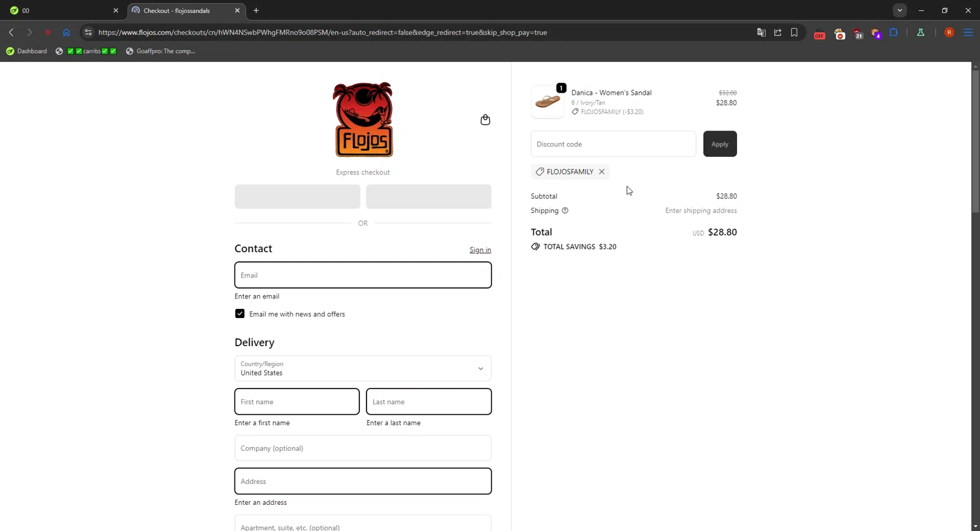The height and width of the screenshot is (531, 980).
Task: Open a new browser tab
Action: tap(256, 10)
